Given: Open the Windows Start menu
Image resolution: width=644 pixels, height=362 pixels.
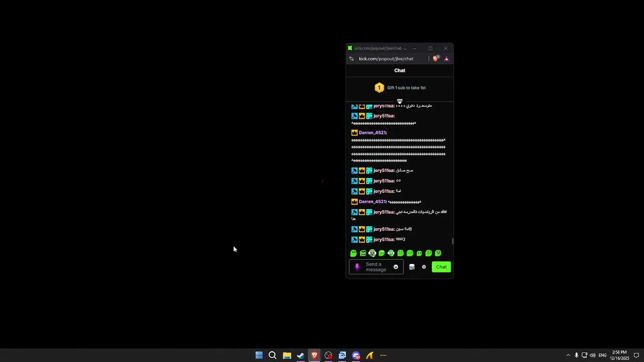Looking at the screenshot, I should pos(259,355).
